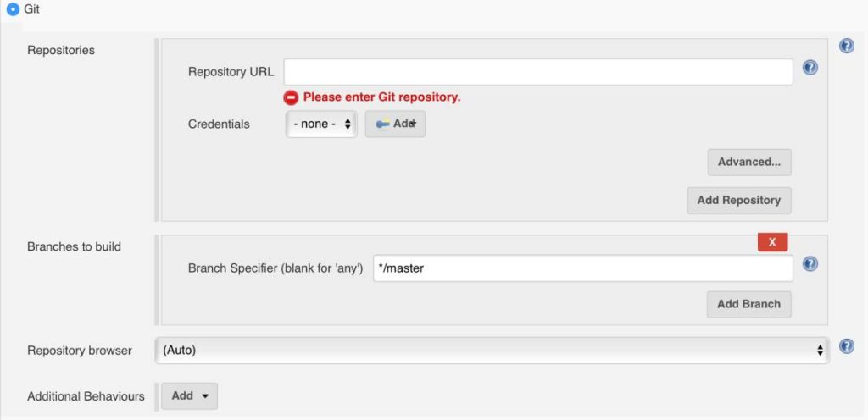Click the red error icon under Repository URL
This screenshot has height=420, width=868.
pyautogui.click(x=291, y=97)
